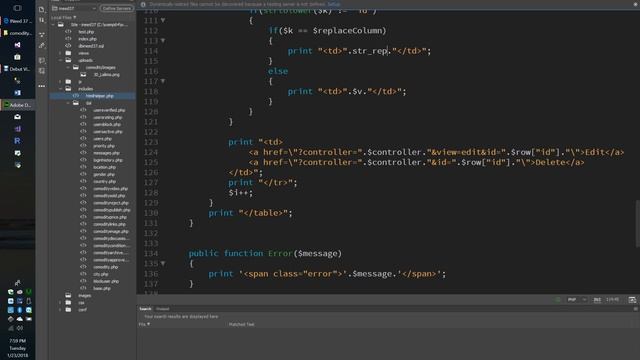This screenshot has width=640, height=360.
Task: Click the line and column position indicator
Action: (x=612, y=300)
